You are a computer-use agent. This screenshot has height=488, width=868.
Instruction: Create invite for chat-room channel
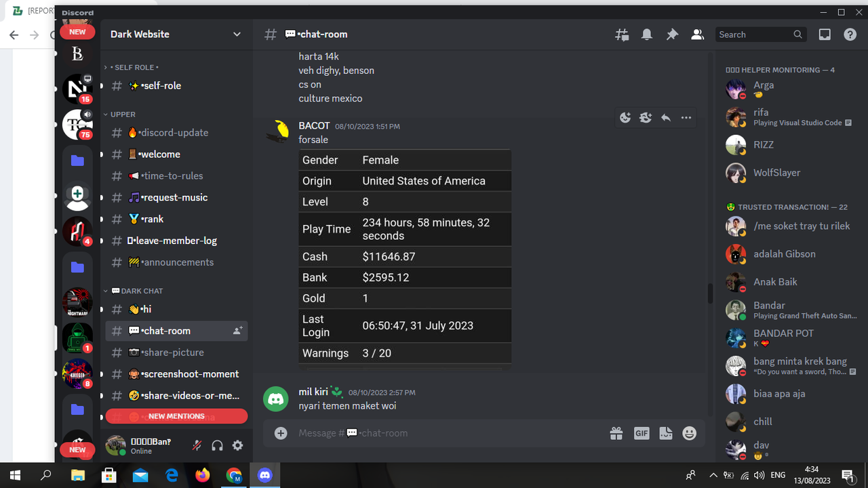[x=238, y=331]
